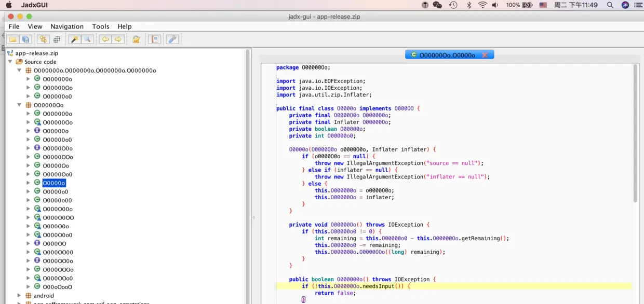Screen dimensions: 644x304
Task: Toggle the Deobfuscation toolbar button
Action: click(x=136, y=39)
